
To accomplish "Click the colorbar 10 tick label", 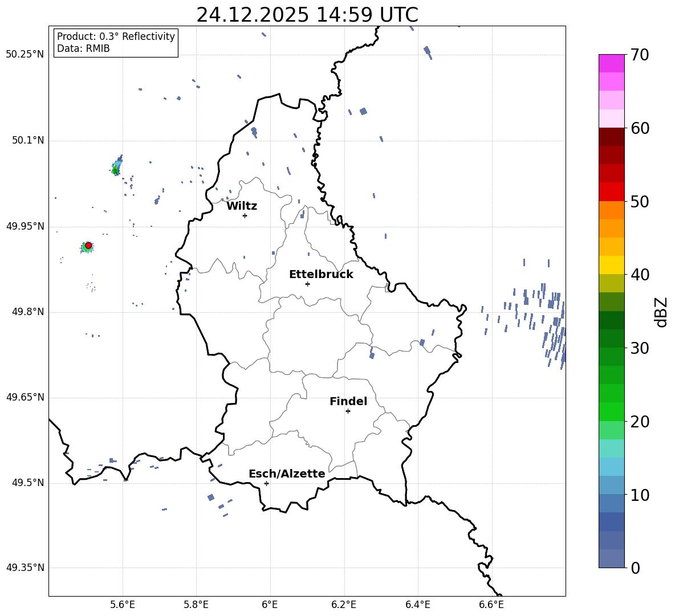I will [x=640, y=495].
